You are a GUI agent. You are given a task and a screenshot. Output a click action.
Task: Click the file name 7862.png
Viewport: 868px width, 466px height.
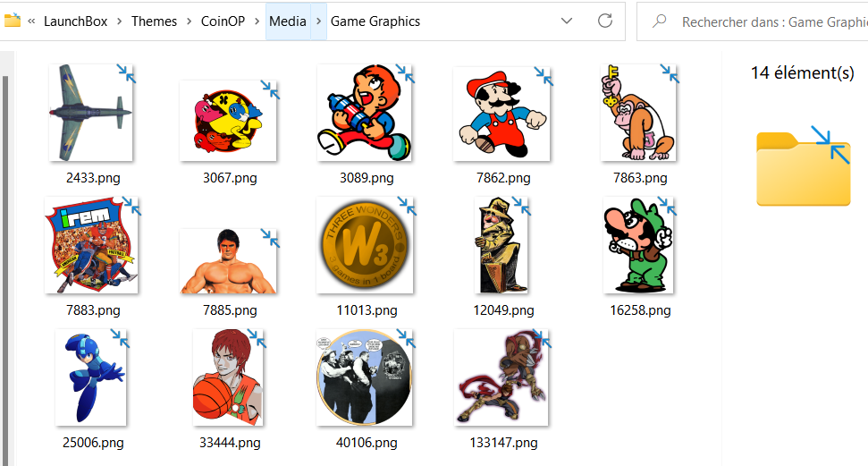[x=503, y=178]
